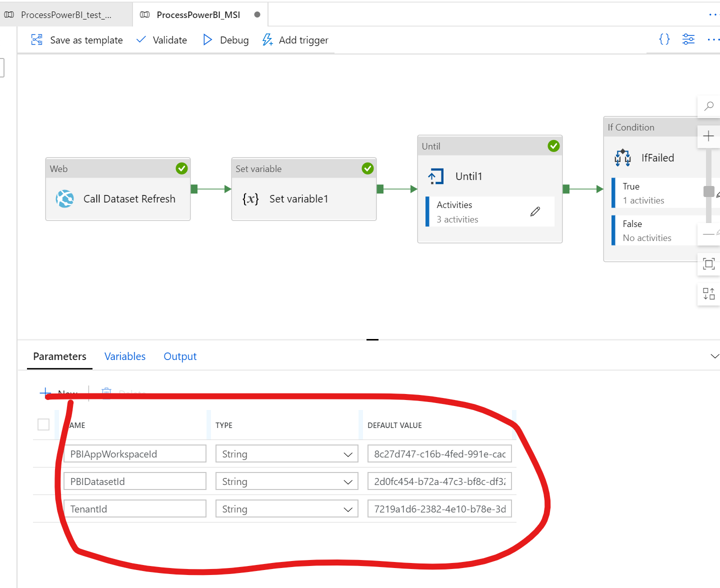Click the Until success output connector
The height and width of the screenshot is (588, 720).
(566, 189)
